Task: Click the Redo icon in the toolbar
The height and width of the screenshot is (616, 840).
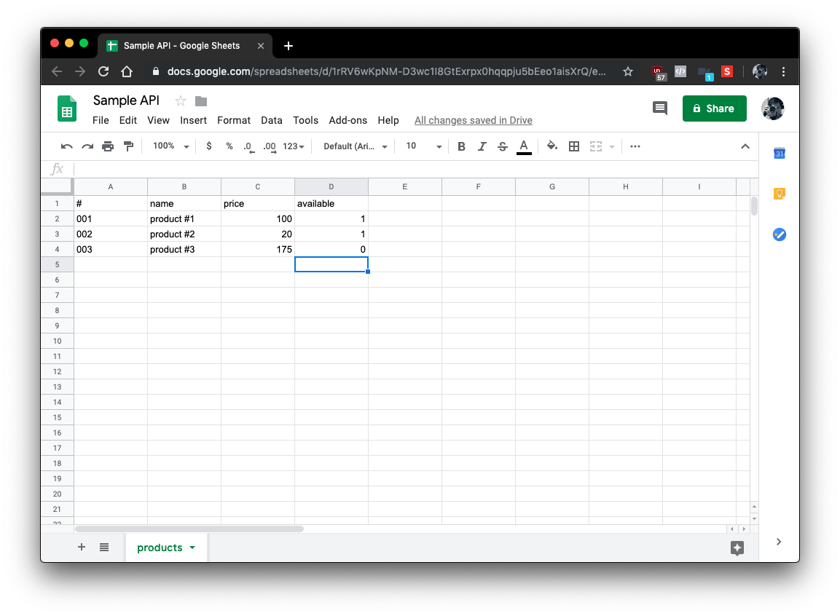Action: [x=87, y=146]
